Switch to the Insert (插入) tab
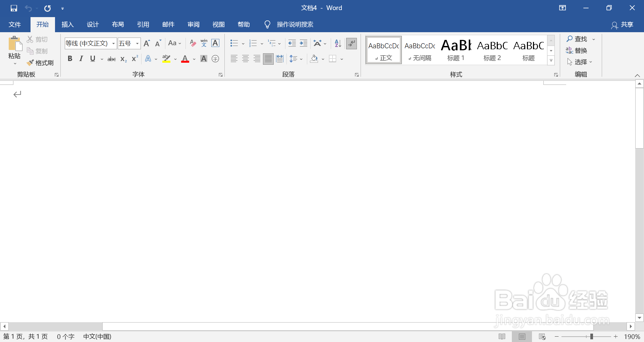644x342 pixels. point(67,24)
